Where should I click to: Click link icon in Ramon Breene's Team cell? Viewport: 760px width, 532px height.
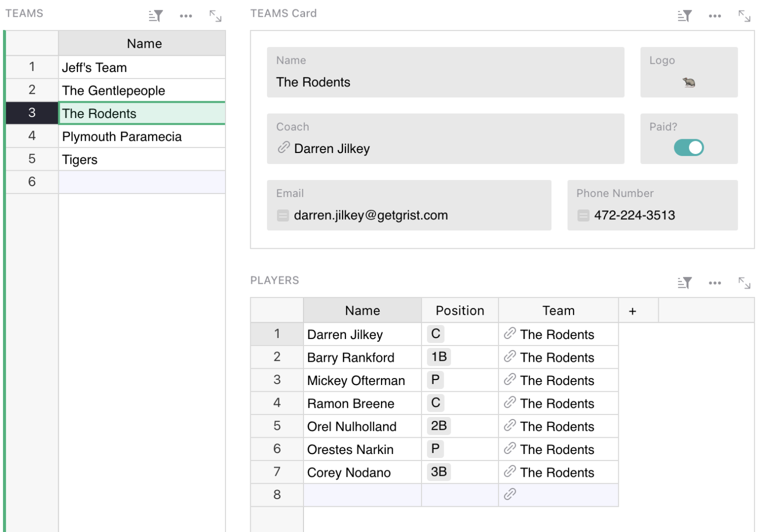[x=510, y=402]
